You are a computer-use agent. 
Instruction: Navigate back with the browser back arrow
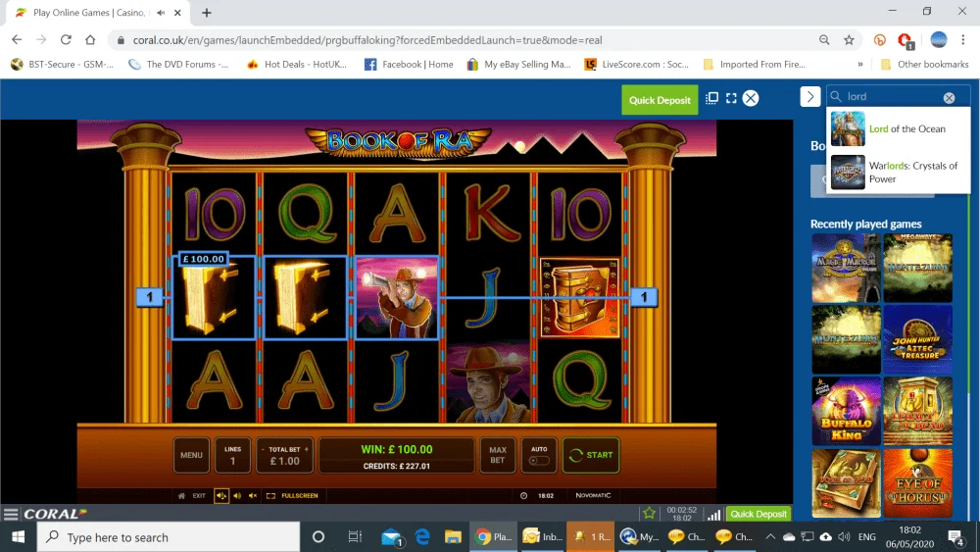click(x=17, y=40)
